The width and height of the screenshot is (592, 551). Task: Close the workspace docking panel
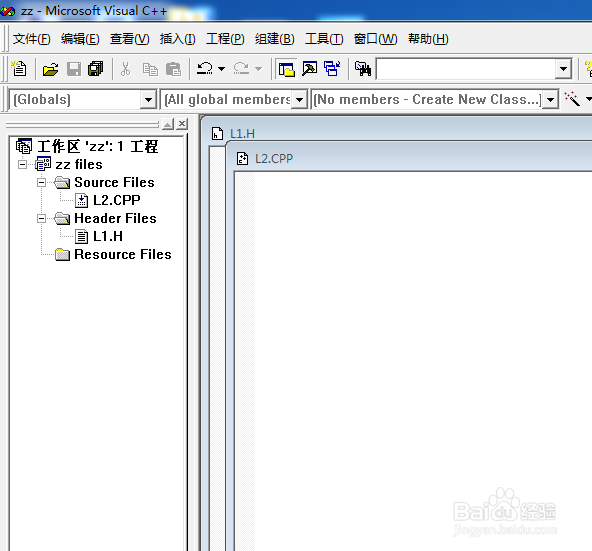click(x=182, y=123)
